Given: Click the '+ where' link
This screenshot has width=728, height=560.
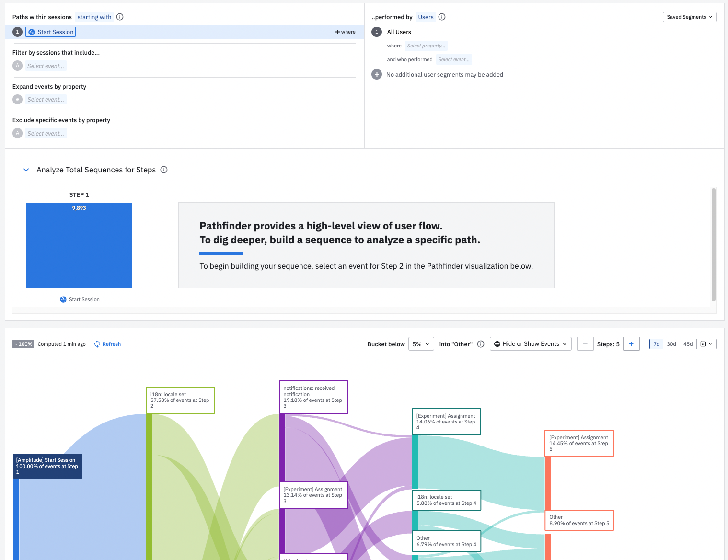Looking at the screenshot, I should (x=345, y=32).
